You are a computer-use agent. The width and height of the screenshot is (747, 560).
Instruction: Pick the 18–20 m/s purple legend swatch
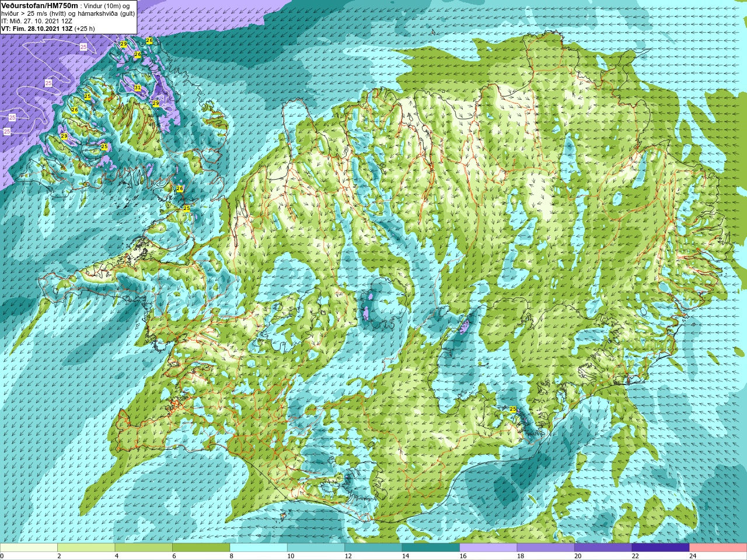click(x=546, y=548)
